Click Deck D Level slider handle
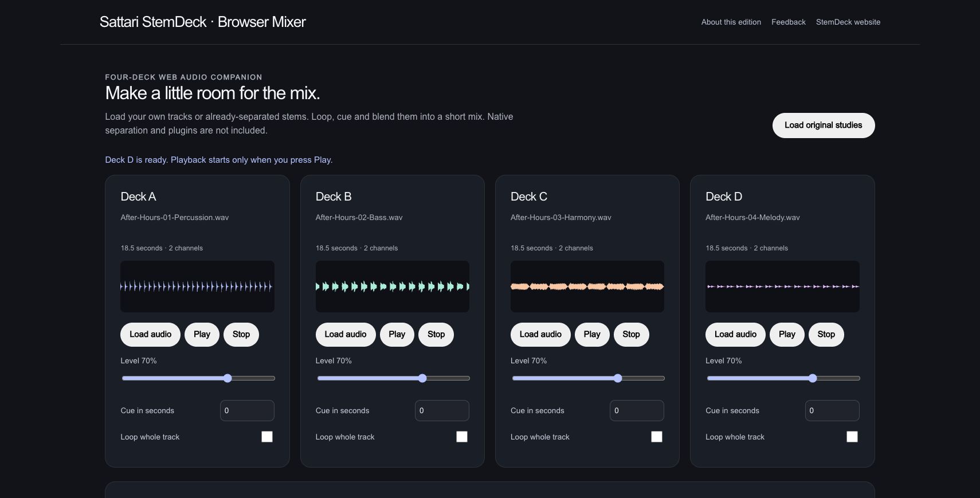 click(813, 378)
